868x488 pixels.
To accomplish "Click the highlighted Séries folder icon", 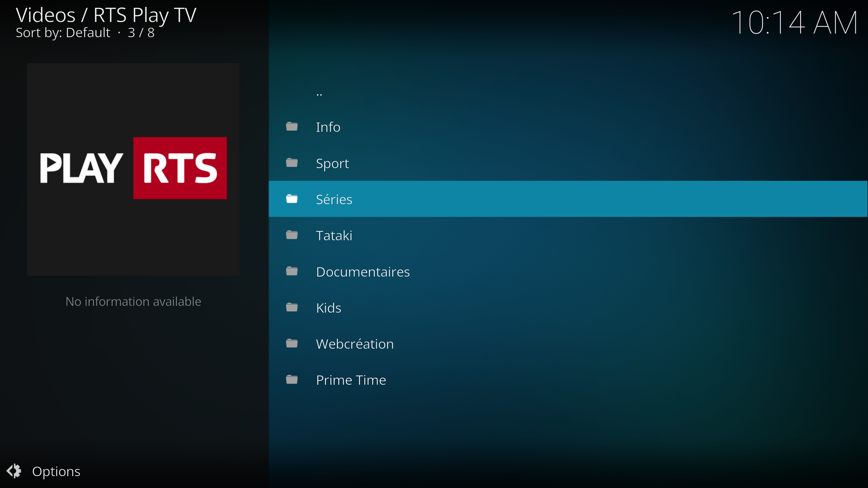I will tap(292, 199).
